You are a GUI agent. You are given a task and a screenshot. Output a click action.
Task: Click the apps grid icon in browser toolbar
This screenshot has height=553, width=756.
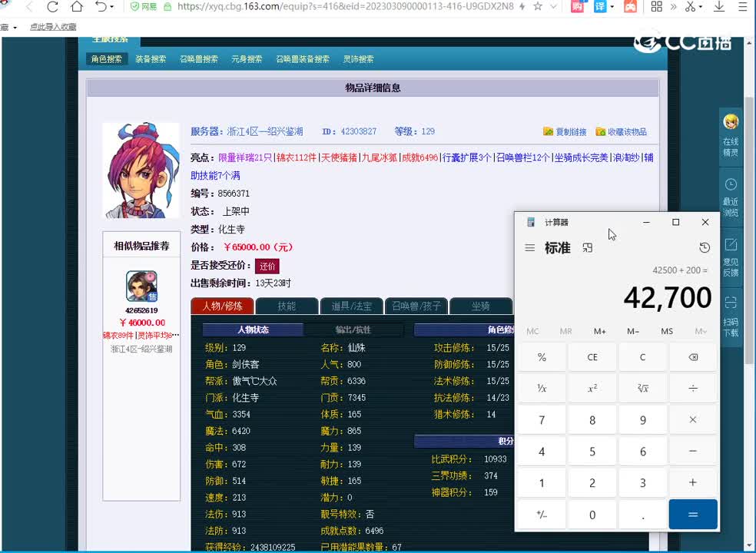(x=658, y=8)
